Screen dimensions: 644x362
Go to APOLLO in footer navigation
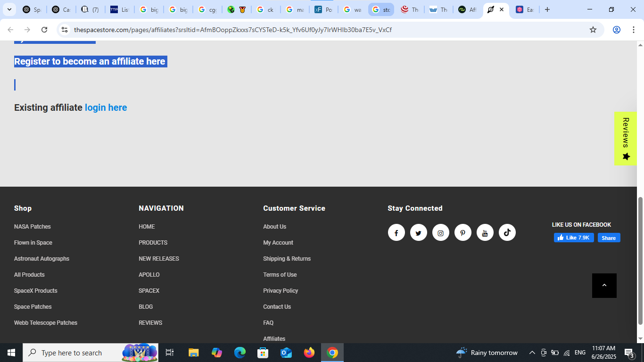click(x=149, y=275)
